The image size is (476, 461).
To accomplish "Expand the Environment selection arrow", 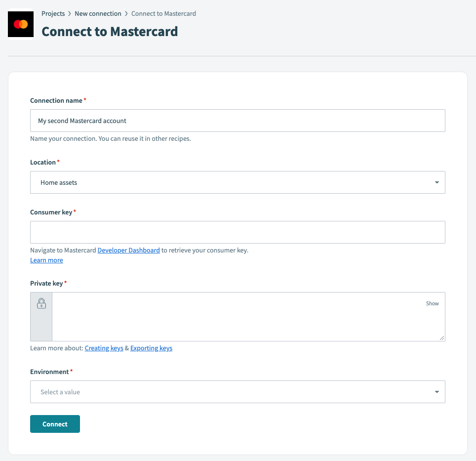I will 436,391.
